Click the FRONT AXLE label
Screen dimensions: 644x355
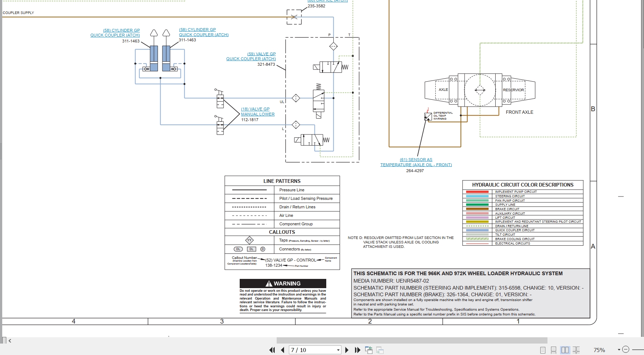coord(519,112)
